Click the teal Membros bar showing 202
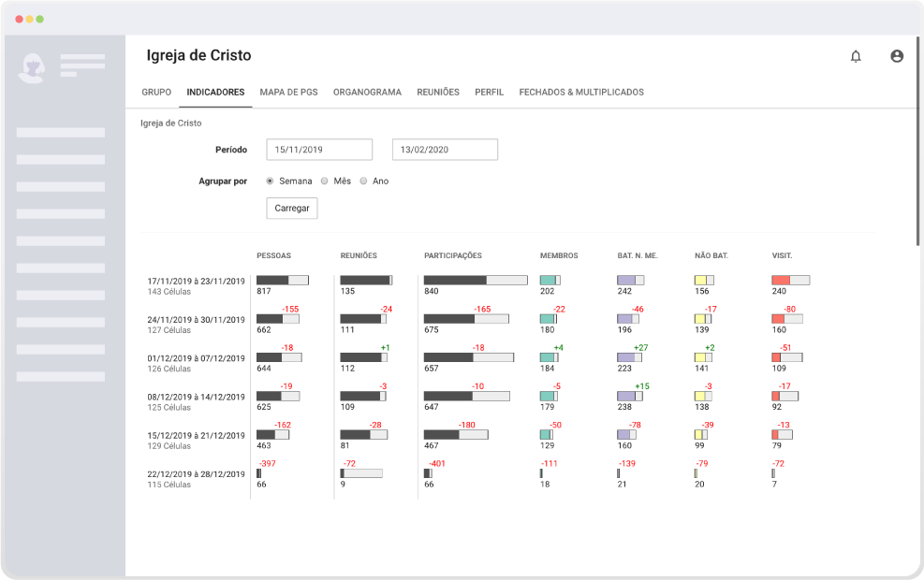The height and width of the screenshot is (580, 924). coord(550,281)
